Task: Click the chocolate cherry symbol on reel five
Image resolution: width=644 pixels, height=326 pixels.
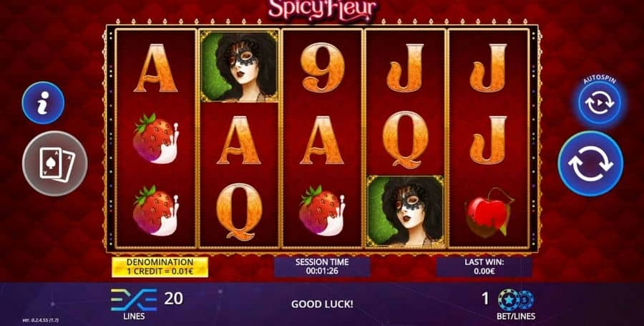Action: [x=488, y=213]
